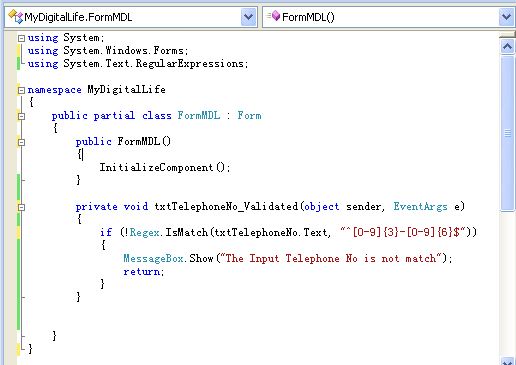Collapse the using directives block

(x=21, y=38)
